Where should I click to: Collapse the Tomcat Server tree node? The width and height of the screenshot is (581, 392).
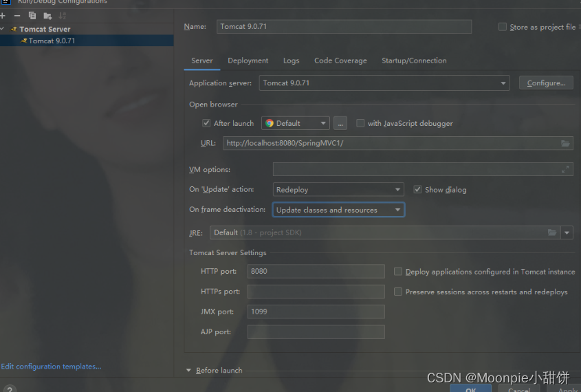click(2, 29)
